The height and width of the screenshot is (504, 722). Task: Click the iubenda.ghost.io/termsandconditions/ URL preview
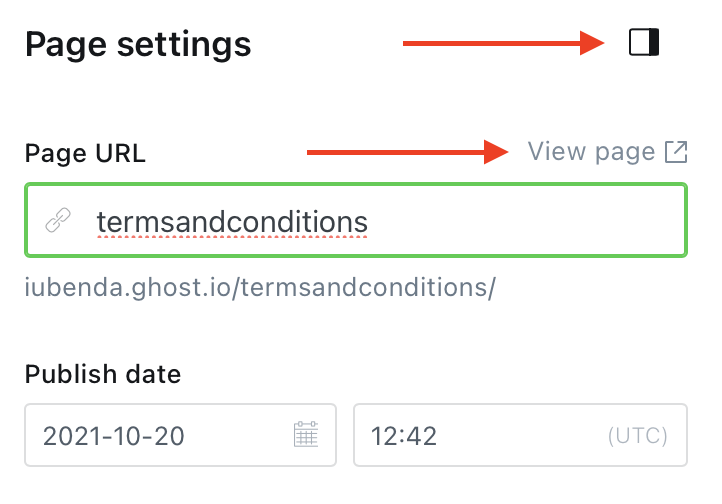(x=260, y=289)
